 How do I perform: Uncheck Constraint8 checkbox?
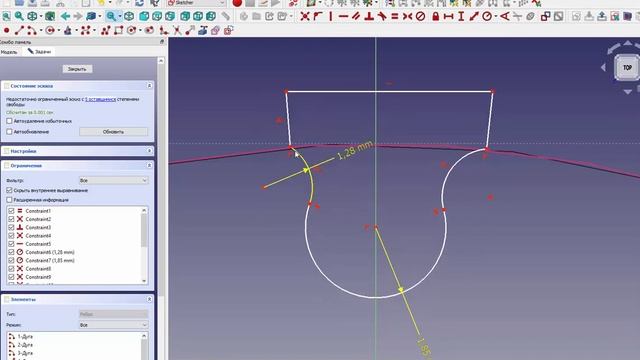11,269
